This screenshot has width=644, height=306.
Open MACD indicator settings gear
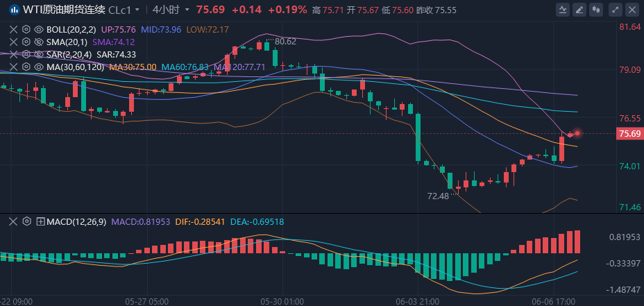click(26, 221)
